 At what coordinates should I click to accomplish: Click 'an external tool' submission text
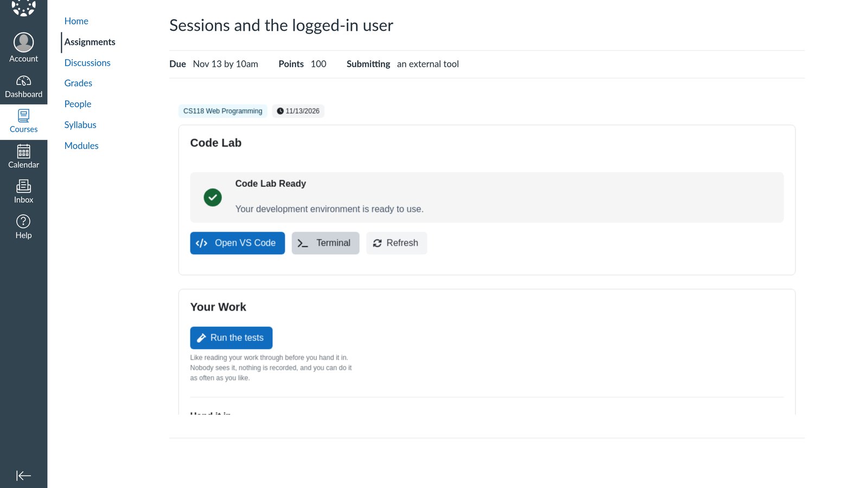coord(427,64)
